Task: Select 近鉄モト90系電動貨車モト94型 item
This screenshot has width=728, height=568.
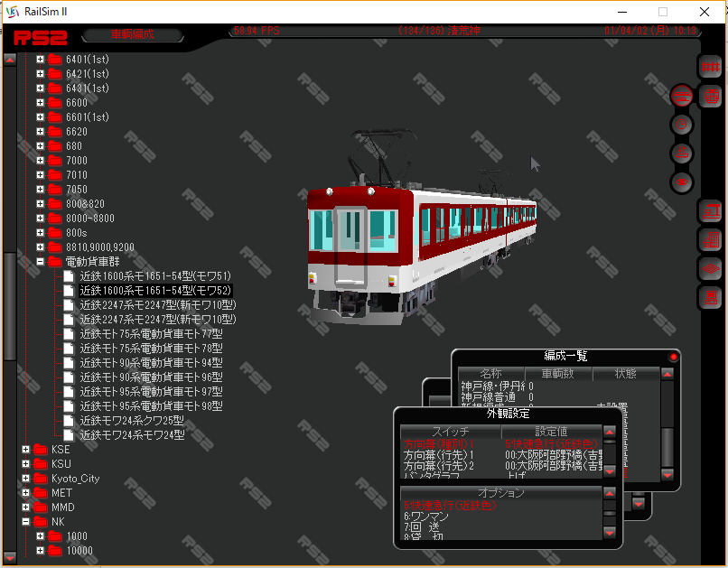Action: tap(151, 362)
